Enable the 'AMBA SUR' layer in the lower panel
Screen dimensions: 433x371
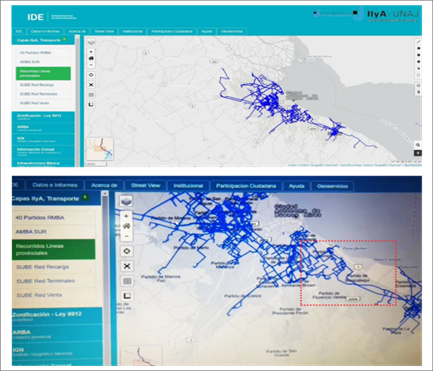pos(54,232)
